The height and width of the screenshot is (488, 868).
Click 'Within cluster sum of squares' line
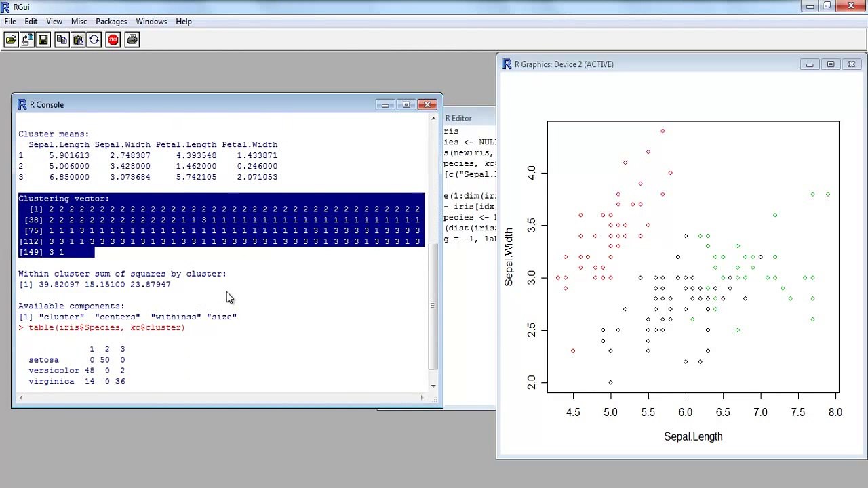(x=122, y=274)
